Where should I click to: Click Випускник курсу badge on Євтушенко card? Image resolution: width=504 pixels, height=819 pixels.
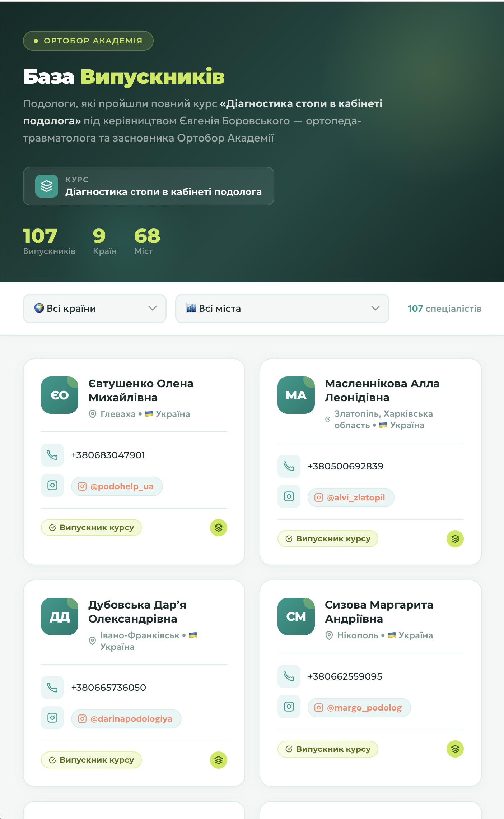point(91,528)
